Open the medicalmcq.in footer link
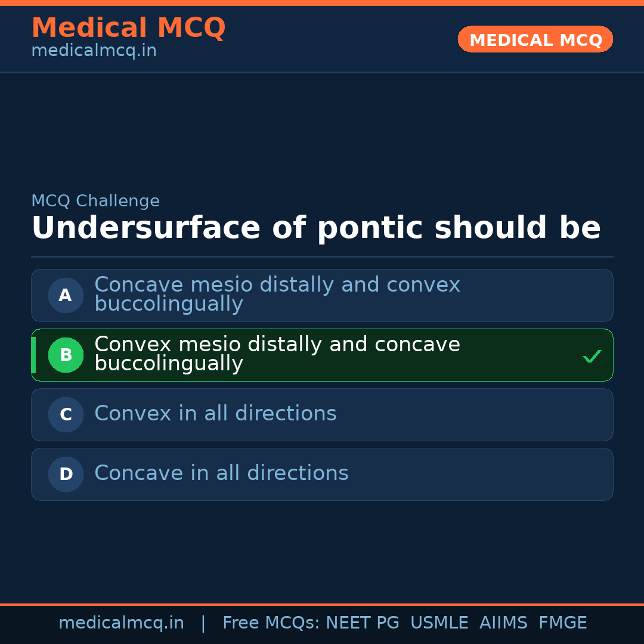Screen dimensions: 644x644 click(121, 623)
